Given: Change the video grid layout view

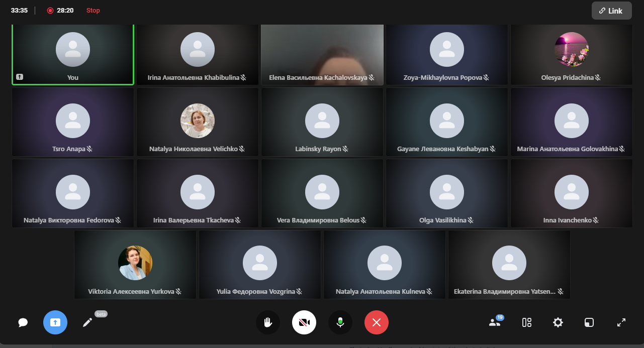Looking at the screenshot, I should point(527,322).
